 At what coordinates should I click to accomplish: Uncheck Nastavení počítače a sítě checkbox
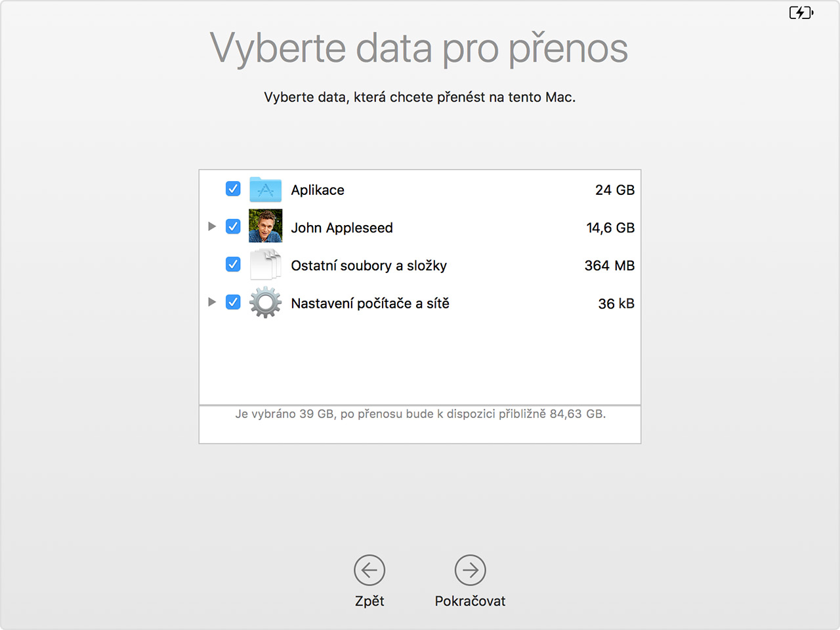(233, 302)
